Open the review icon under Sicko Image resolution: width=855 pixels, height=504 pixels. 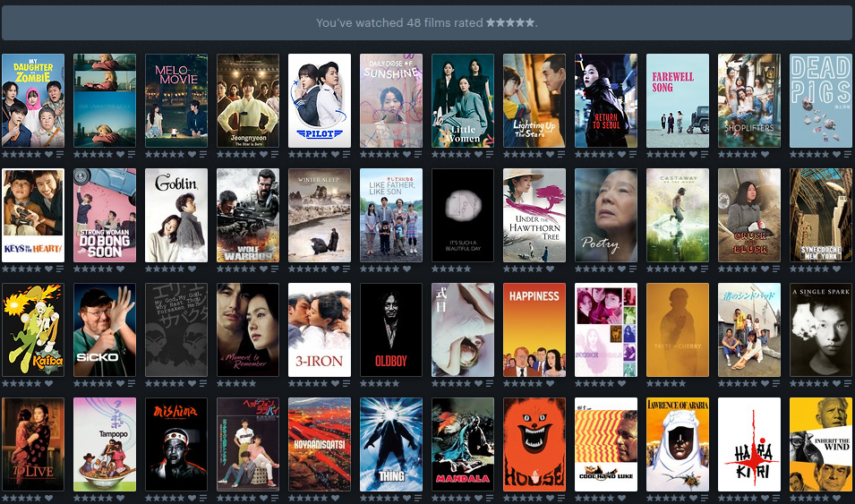click(x=131, y=383)
